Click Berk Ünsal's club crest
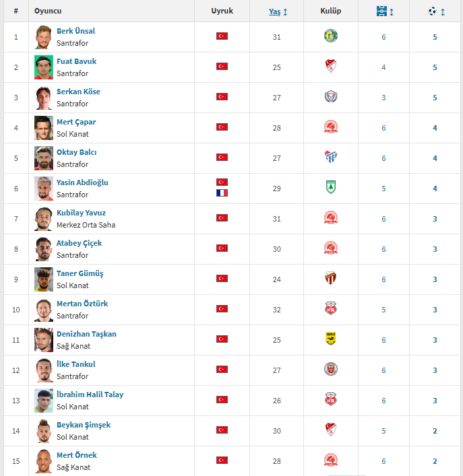Screen dimensions: 463x476 click(x=330, y=36)
